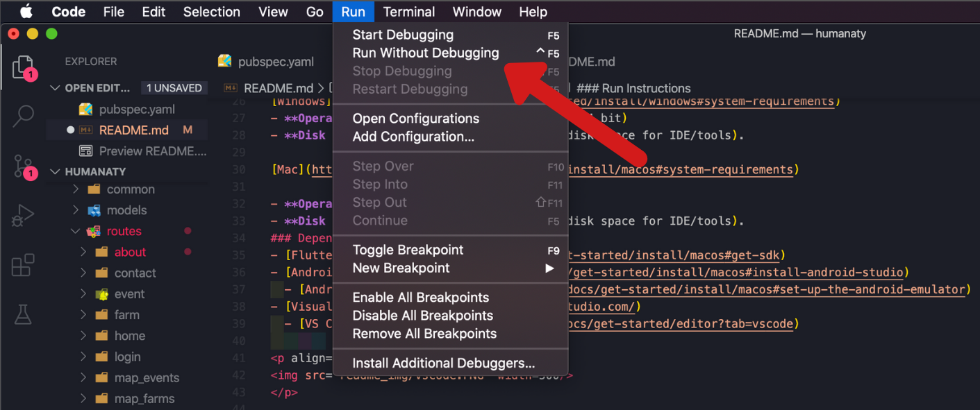
Task: Select Install Additional Debuggers...
Action: click(x=450, y=363)
